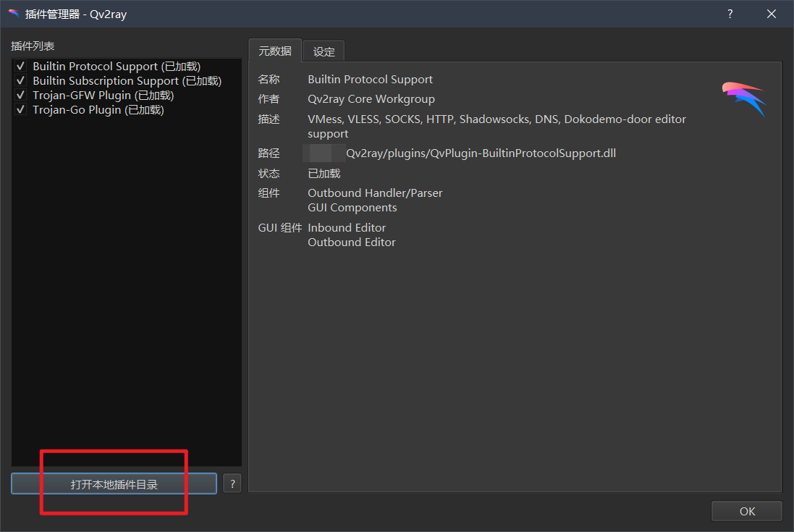Disable the Trojan-GFW Plugin checkbox
Image resolution: width=794 pixels, height=532 pixels.
tap(21, 95)
